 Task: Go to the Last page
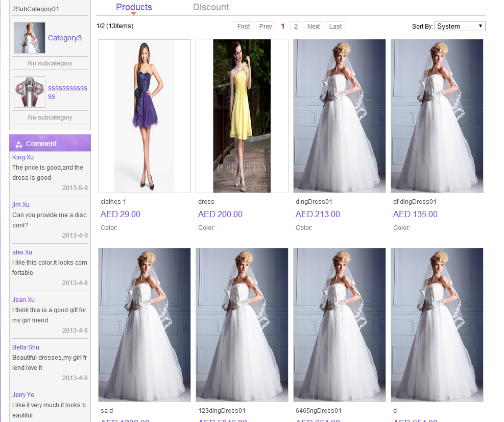click(x=335, y=26)
